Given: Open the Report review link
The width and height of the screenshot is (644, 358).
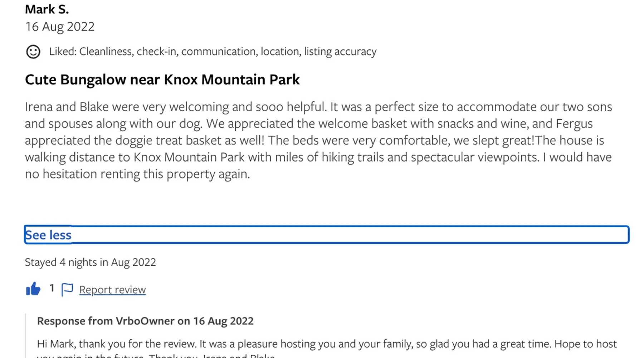Looking at the screenshot, I should coord(112,289).
